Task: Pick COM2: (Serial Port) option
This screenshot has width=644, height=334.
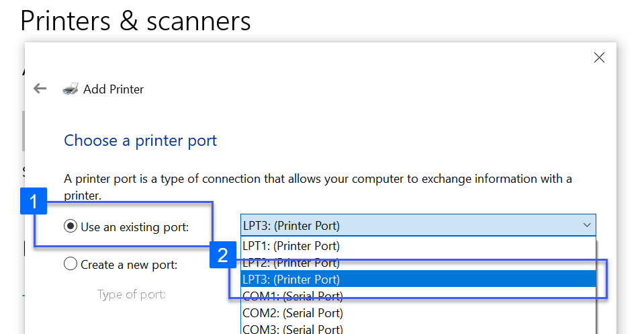Action: 293,313
